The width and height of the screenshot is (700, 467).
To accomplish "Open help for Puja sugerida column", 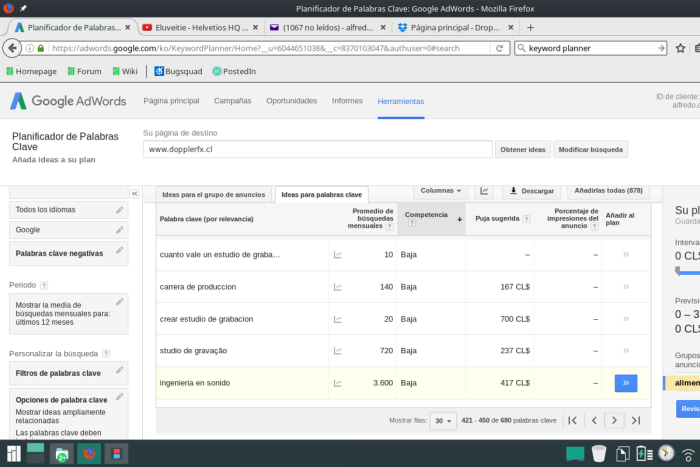I will [x=526, y=219].
